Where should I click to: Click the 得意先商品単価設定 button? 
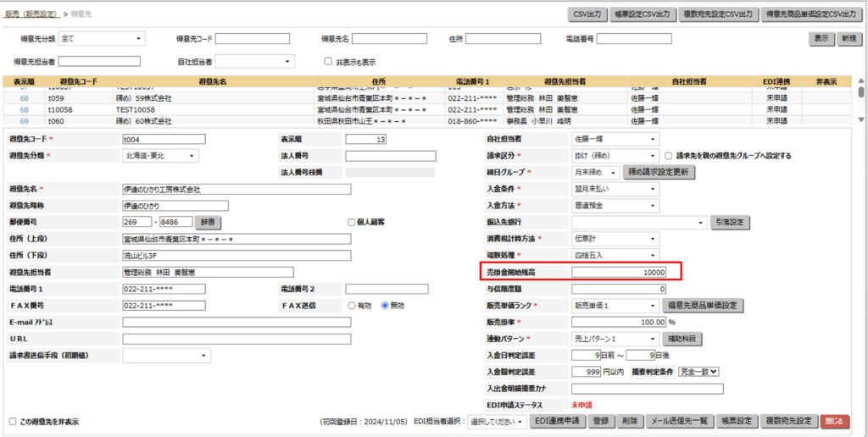click(x=703, y=306)
